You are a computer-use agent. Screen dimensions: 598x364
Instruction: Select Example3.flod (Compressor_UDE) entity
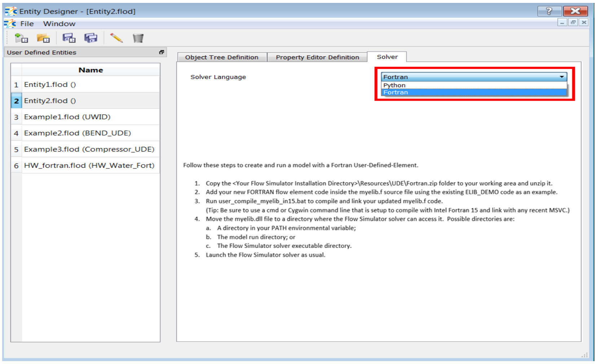pyautogui.click(x=89, y=149)
